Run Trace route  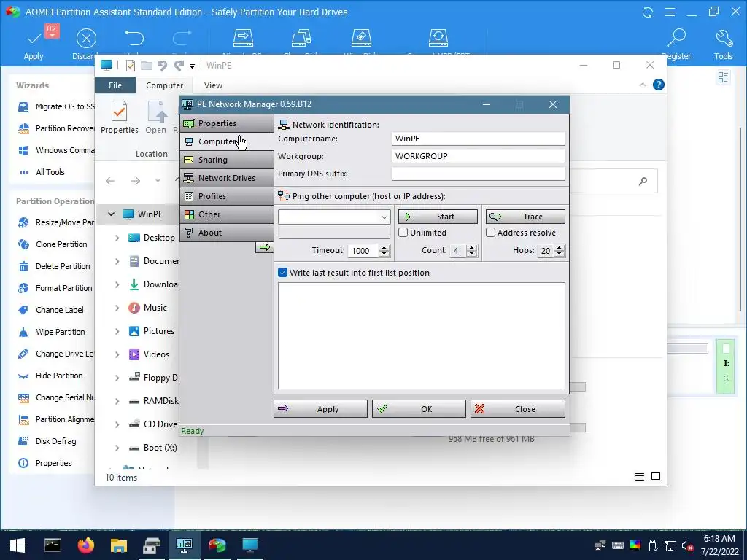[525, 217]
